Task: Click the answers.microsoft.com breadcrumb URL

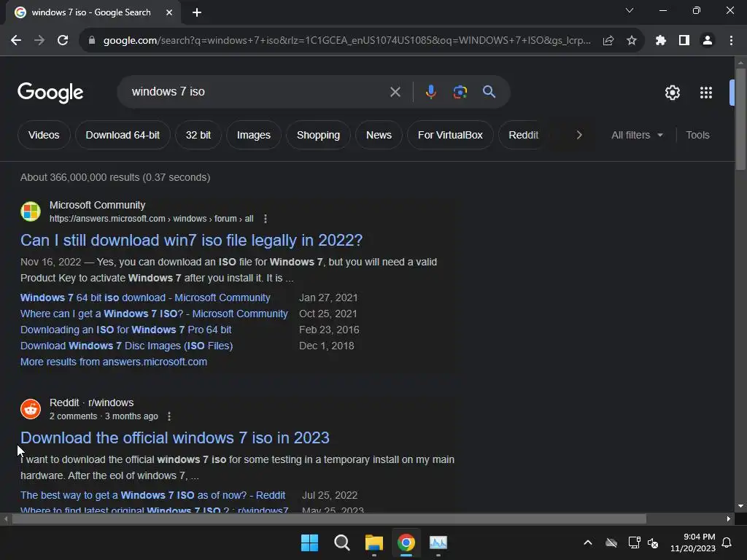Action: click(152, 219)
